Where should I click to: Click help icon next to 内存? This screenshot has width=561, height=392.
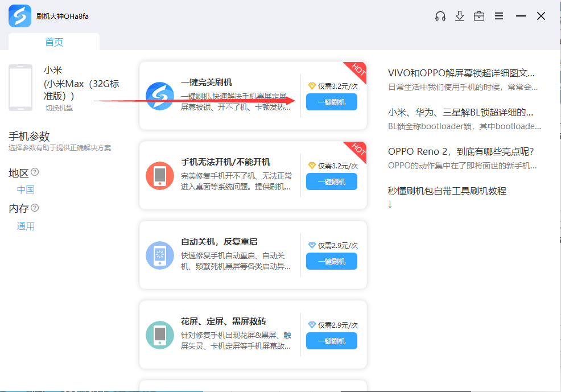pyautogui.click(x=35, y=208)
